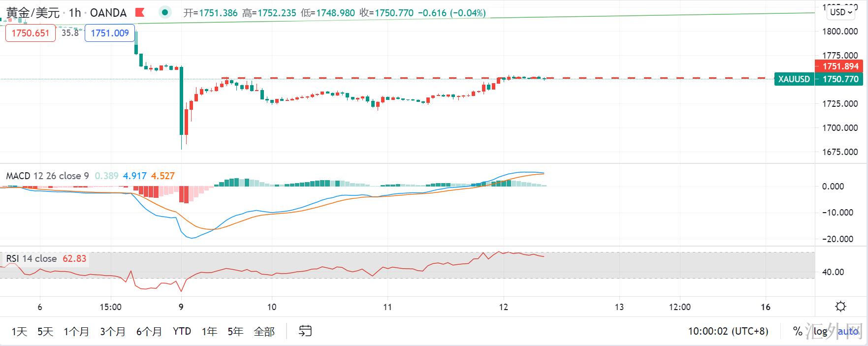Click the red flag icon beside OANDA
868x346 pixels.
coord(140,13)
